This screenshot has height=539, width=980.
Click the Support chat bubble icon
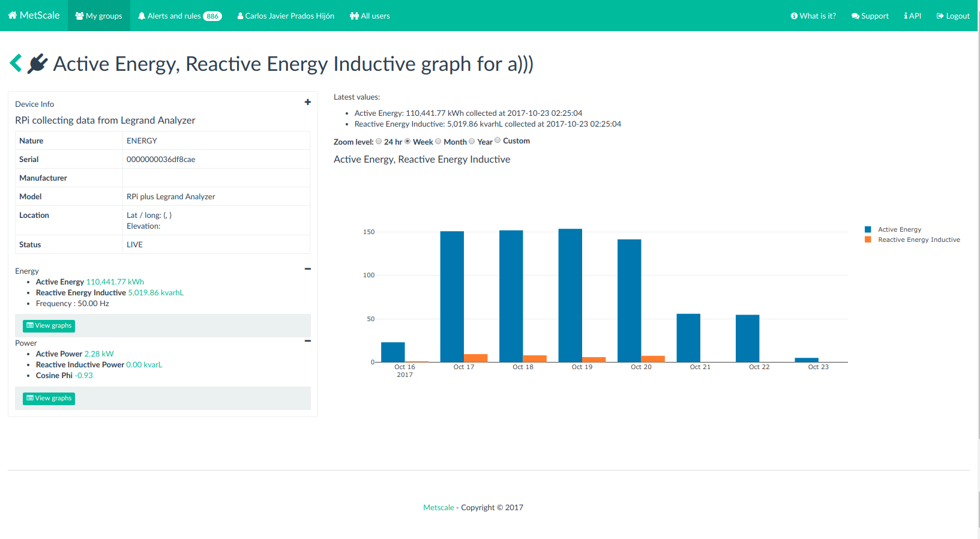(855, 16)
